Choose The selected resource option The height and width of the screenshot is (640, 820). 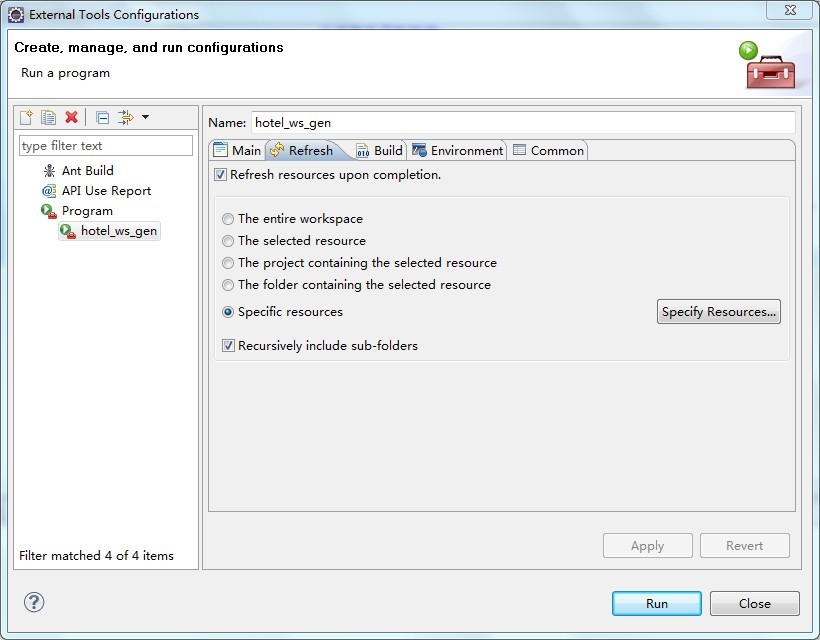pos(228,241)
